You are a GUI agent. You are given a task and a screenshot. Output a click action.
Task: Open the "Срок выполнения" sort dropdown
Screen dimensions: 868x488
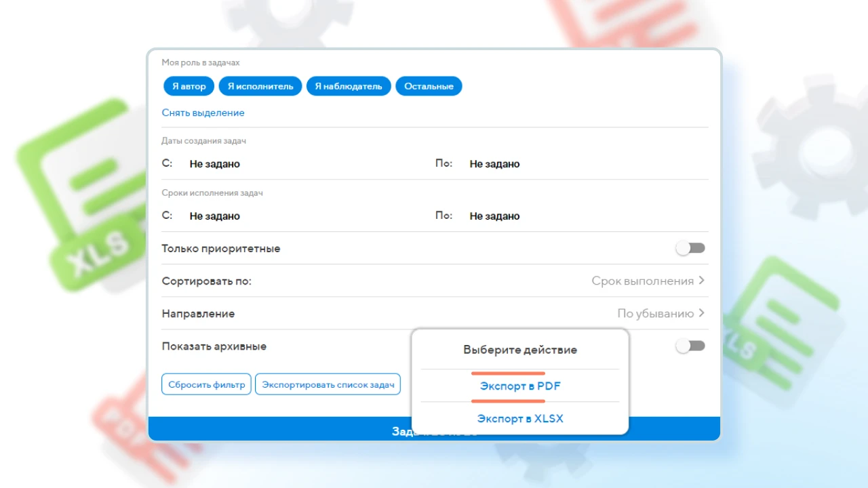[x=648, y=281]
